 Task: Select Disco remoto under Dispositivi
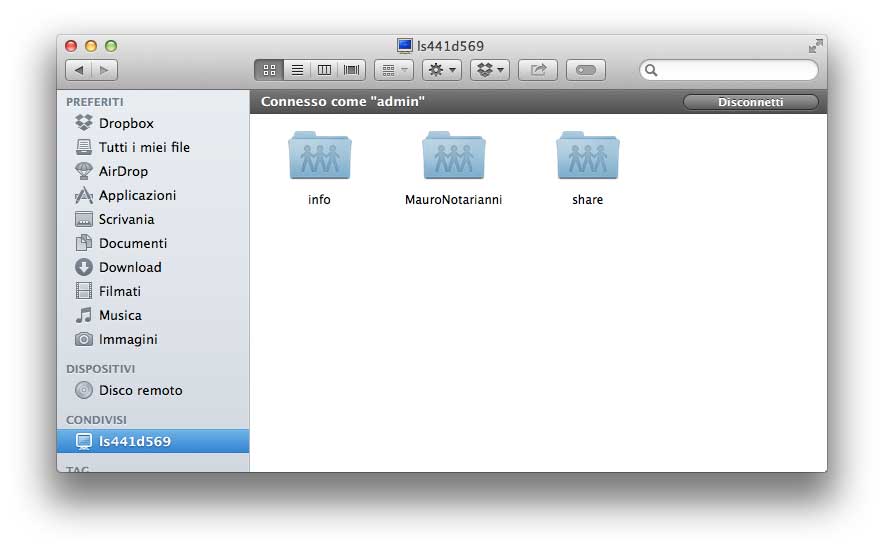pos(153,390)
